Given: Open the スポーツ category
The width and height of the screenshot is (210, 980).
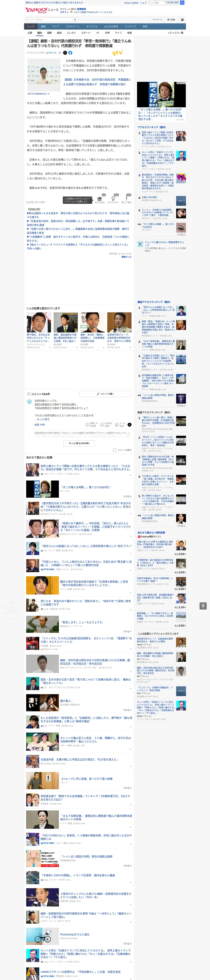Looking at the screenshot, I should click(x=86, y=33).
